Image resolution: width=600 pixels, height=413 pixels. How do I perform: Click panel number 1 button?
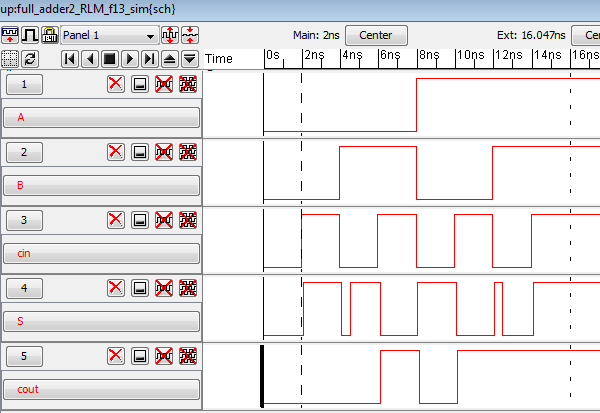pyautogui.click(x=24, y=84)
